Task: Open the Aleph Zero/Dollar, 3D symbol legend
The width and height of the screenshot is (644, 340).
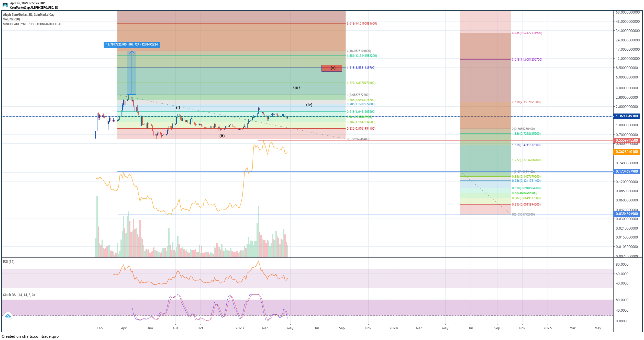Action: click(x=29, y=15)
